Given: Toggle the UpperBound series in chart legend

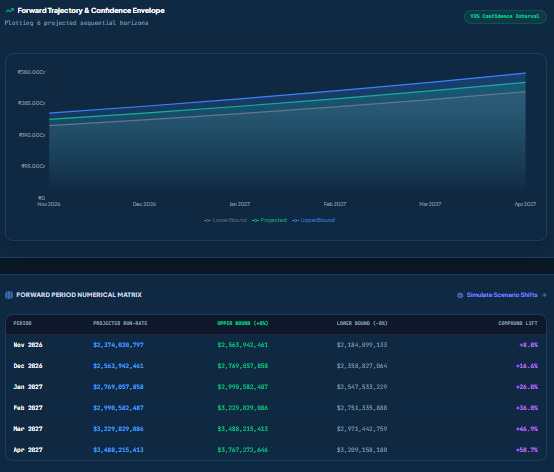Looking at the screenshot, I should pyautogui.click(x=313, y=220).
